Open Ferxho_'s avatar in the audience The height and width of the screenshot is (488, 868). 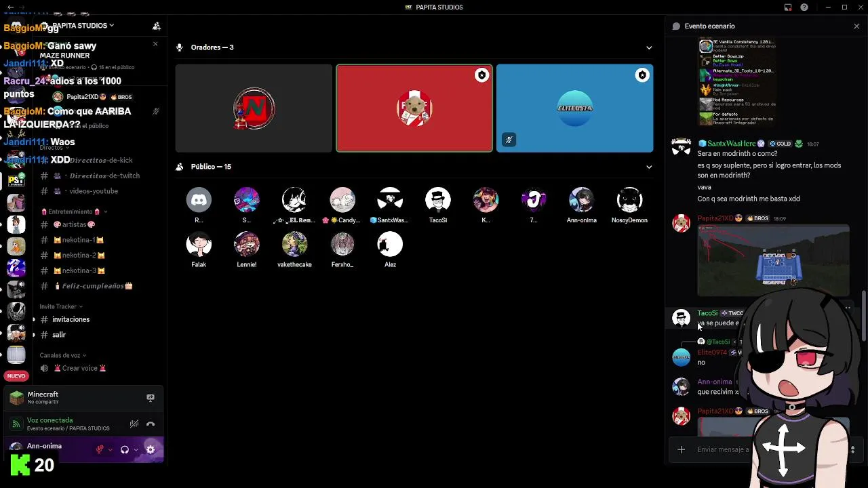tap(342, 245)
